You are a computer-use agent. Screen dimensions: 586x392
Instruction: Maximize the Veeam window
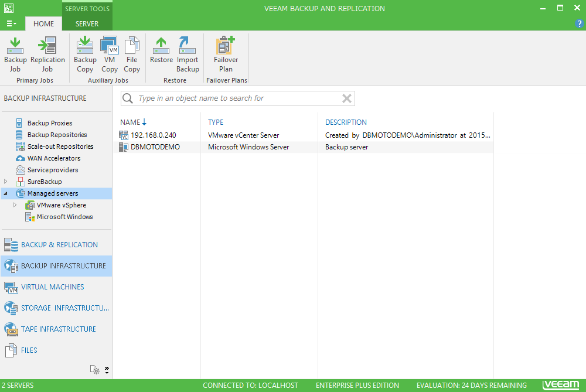click(x=560, y=8)
